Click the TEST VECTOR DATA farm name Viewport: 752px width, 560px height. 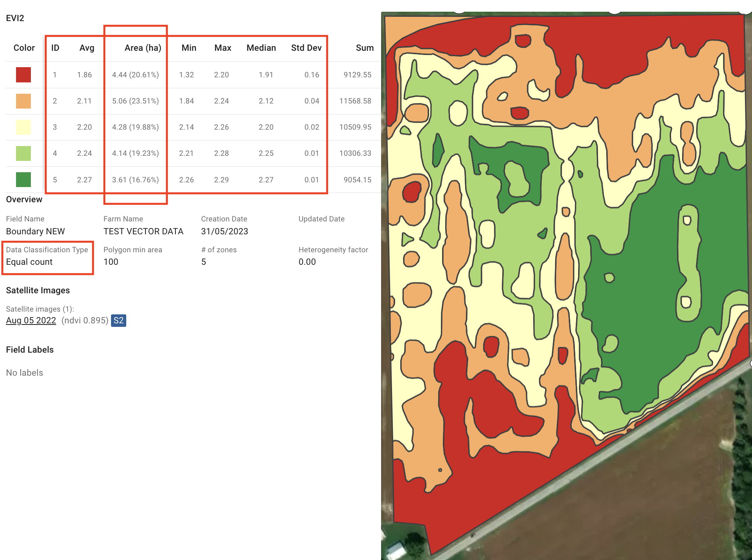point(143,232)
